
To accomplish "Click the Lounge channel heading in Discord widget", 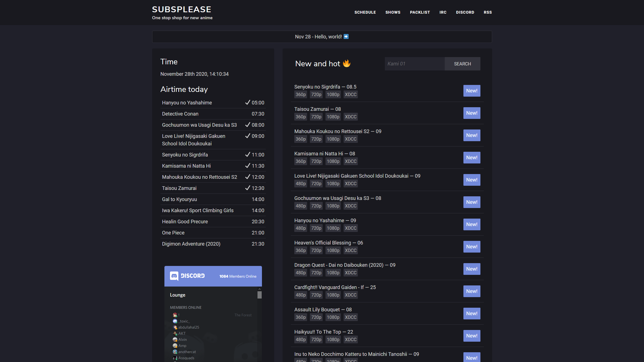I will [178, 295].
